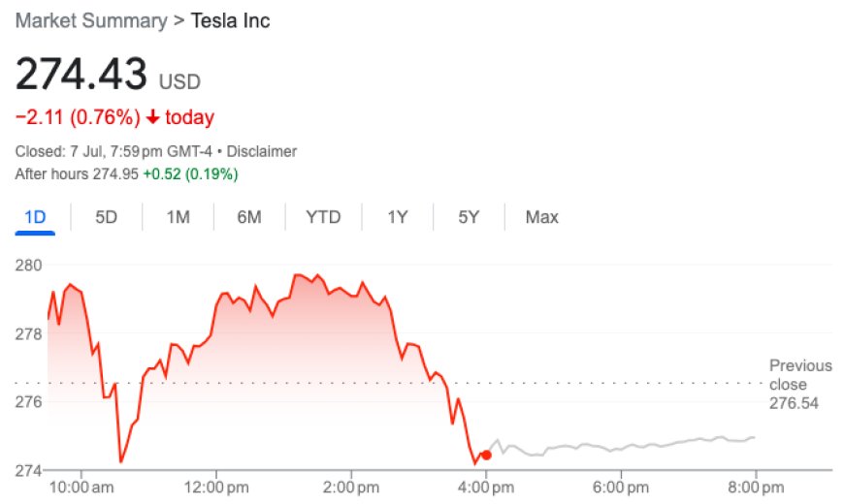
Task: Click the Previous close 276.54 label
Action: click(x=800, y=384)
